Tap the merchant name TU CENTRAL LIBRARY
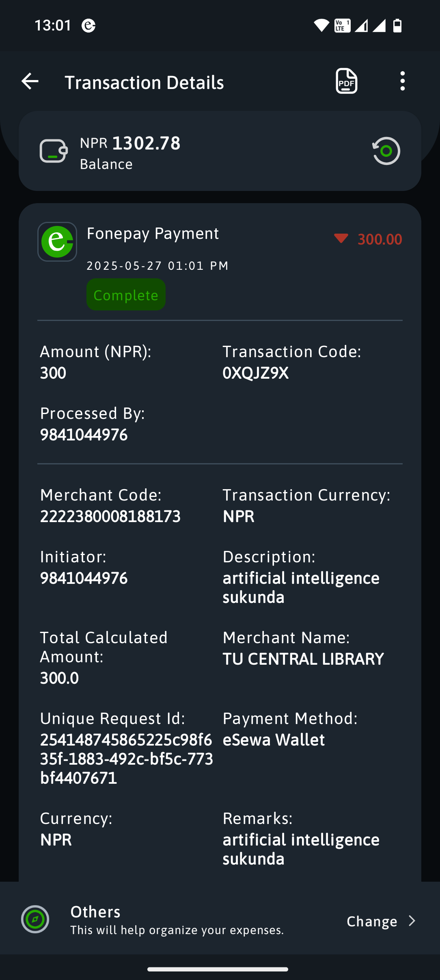440x980 pixels. pos(303,659)
